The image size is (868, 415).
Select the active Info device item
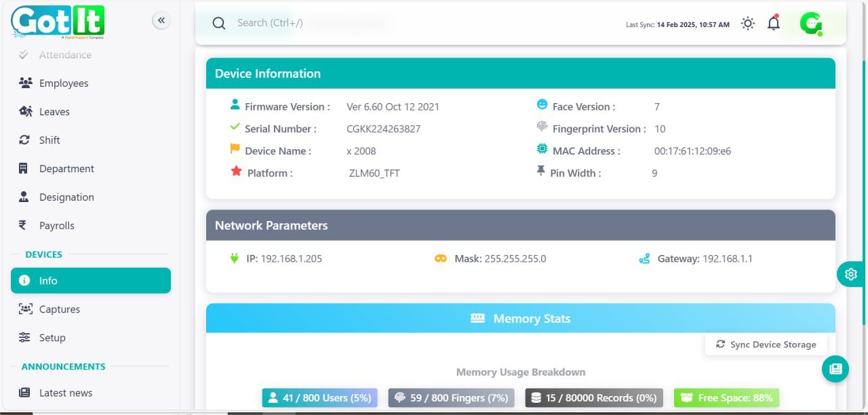[91, 281]
